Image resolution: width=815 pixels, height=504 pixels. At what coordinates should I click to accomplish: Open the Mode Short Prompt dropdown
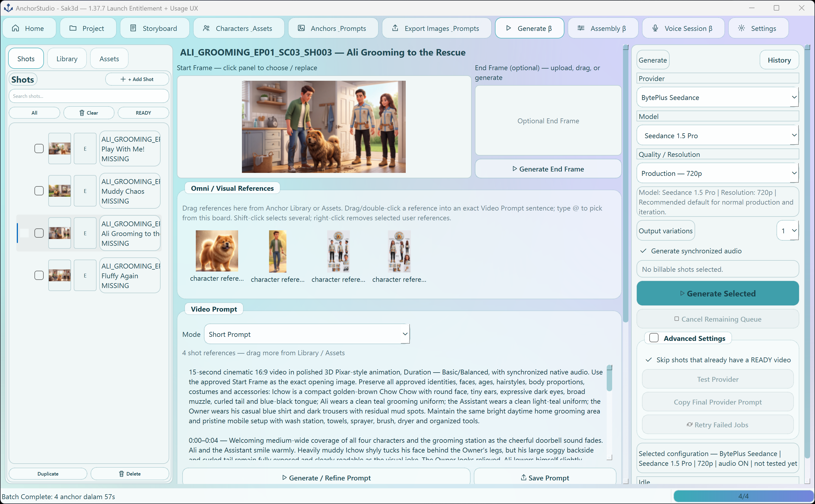tap(306, 334)
